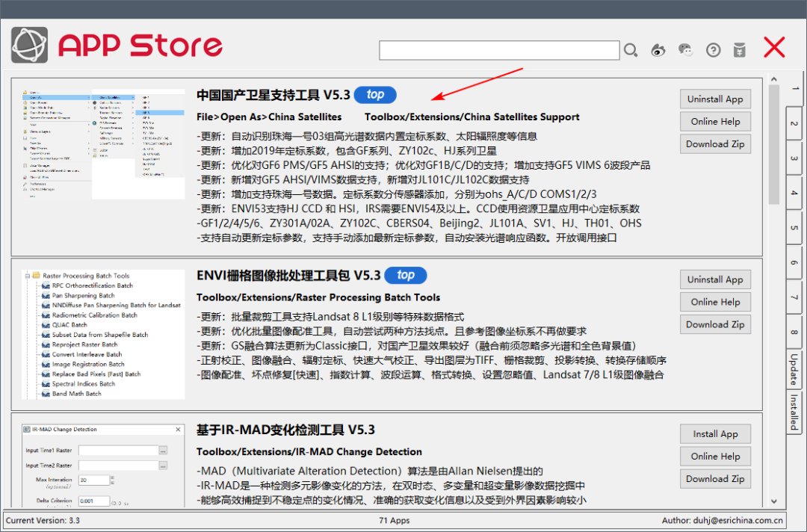This screenshot has height=532, width=807.
Task: Switch to page tab 1
Action: coord(794,88)
